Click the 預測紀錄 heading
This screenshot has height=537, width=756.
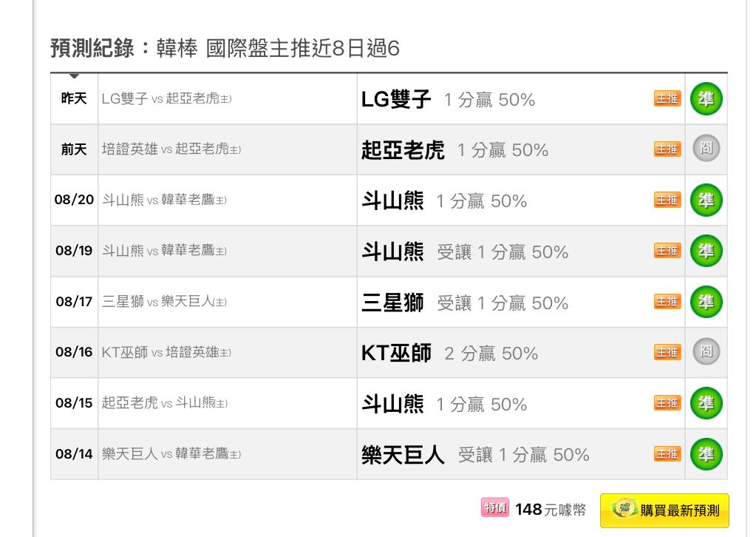92,48
